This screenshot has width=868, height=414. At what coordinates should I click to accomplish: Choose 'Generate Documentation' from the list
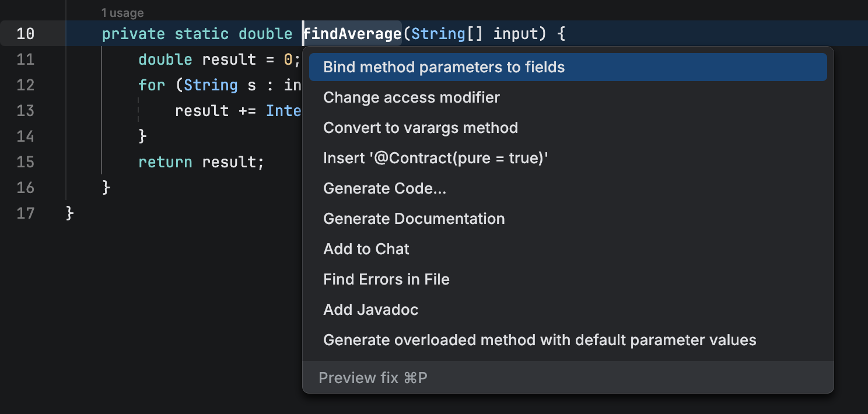pos(414,219)
